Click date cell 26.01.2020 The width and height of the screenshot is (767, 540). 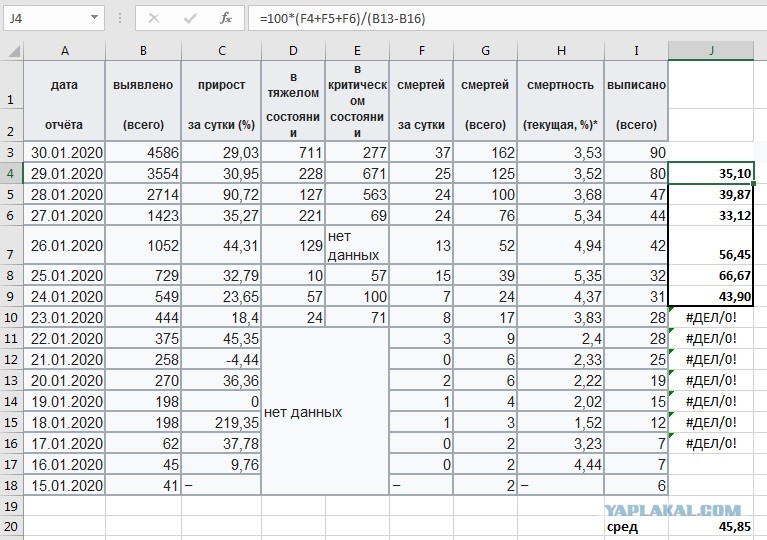pos(64,245)
